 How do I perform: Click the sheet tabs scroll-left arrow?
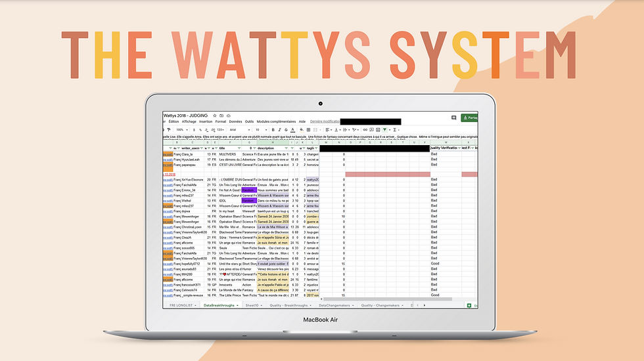point(418,305)
